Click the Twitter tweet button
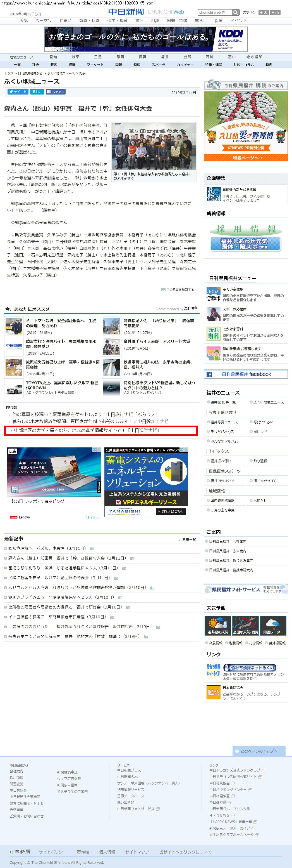 point(18,92)
